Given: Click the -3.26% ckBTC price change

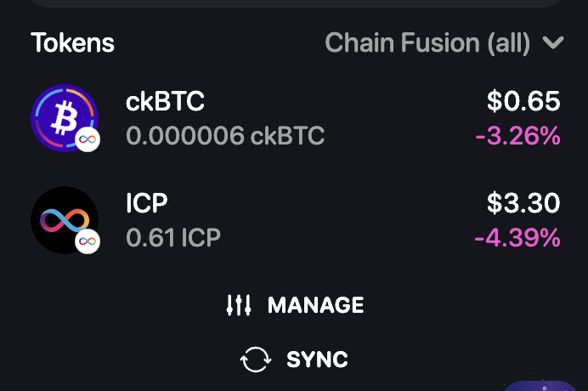Looking at the screenshot, I should (518, 135).
